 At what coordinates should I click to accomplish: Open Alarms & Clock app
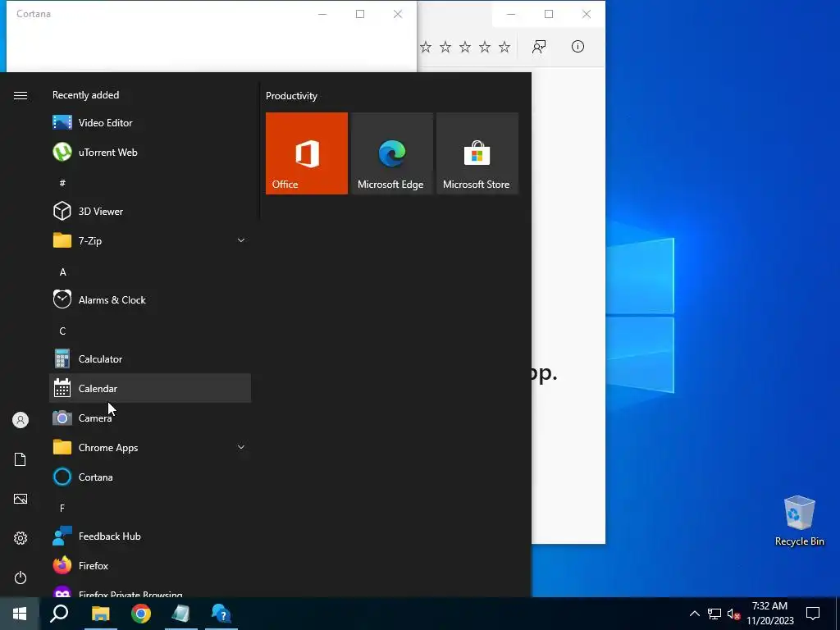pos(150,299)
